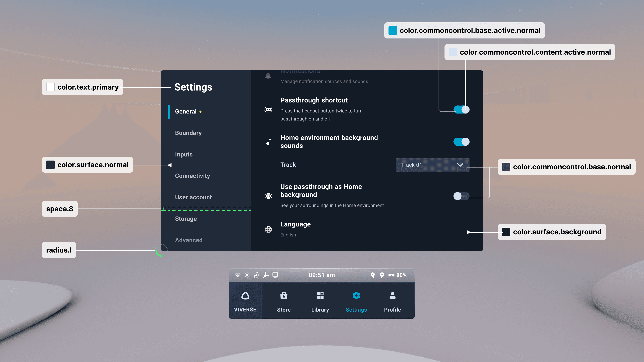
Task: Click the Settings panel title
Action: tap(193, 87)
